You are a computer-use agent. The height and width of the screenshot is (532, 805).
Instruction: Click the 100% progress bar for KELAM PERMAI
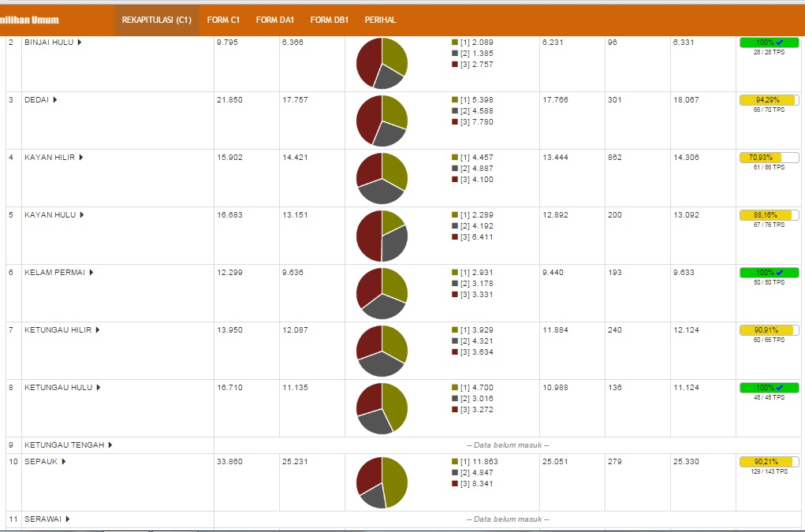(769, 273)
